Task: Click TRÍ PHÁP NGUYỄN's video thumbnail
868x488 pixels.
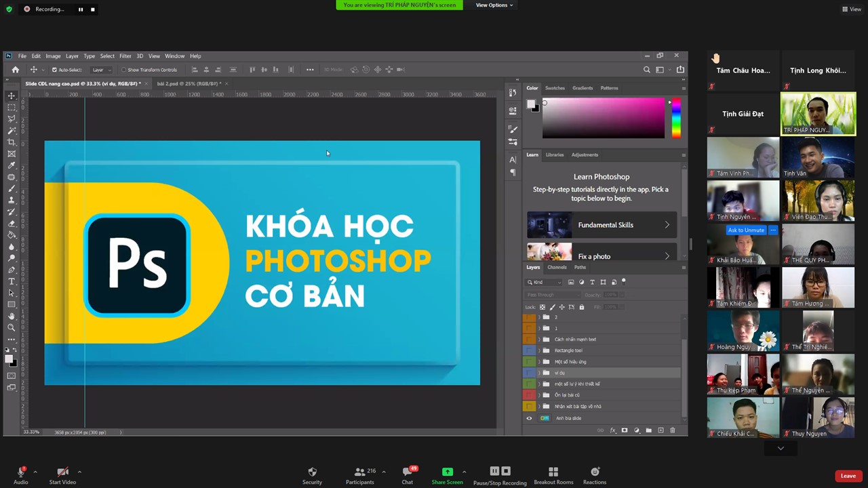Action: click(x=818, y=114)
